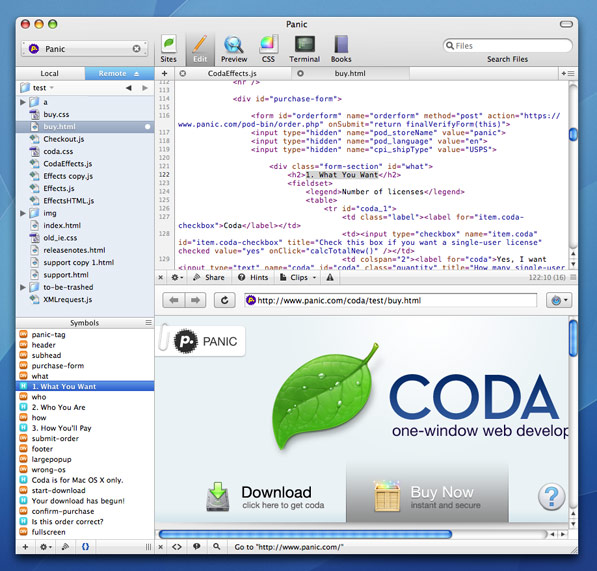Select index.html in file list
Image resolution: width=597 pixels, height=571 pixels.
click(x=85, y=225)
